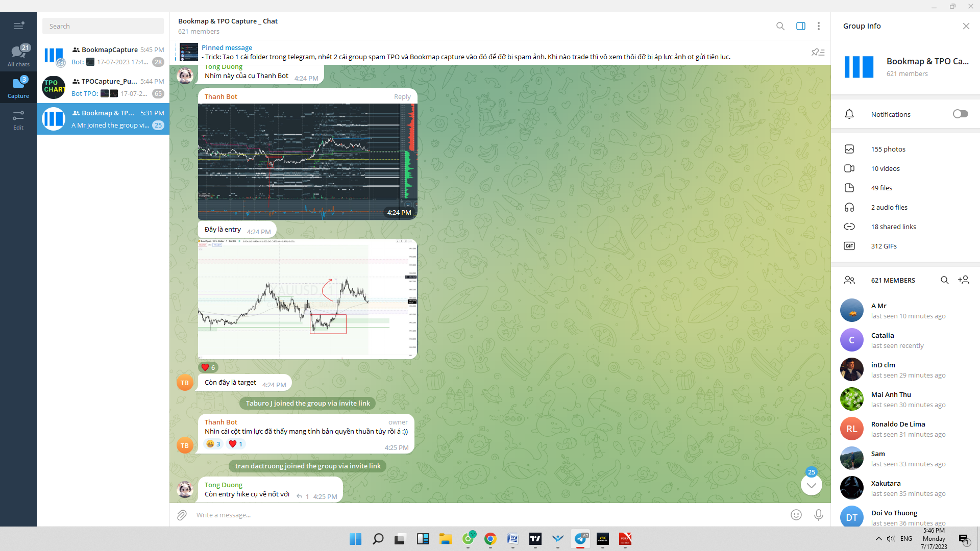Click the video camera icon
980x551 pixels.
tap(849, 168)
